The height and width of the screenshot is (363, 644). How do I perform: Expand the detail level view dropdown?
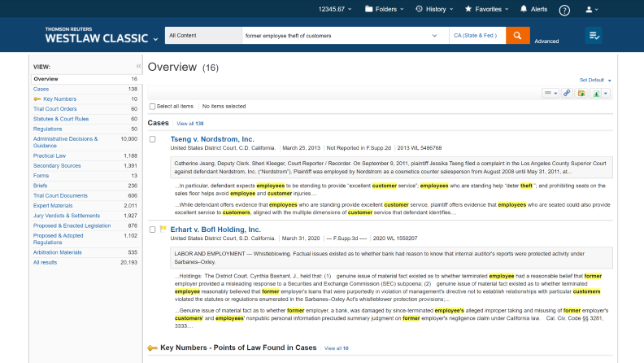[550, 94]
